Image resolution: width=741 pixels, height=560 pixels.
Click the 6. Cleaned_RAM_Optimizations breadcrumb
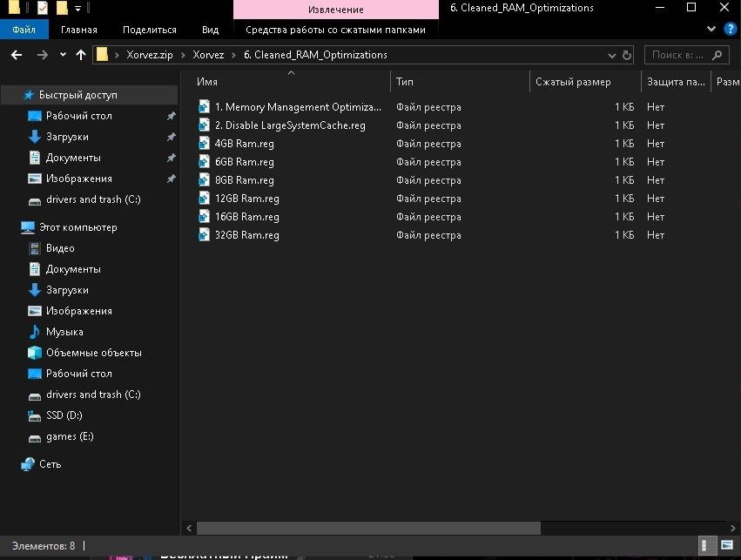point(315,55)
